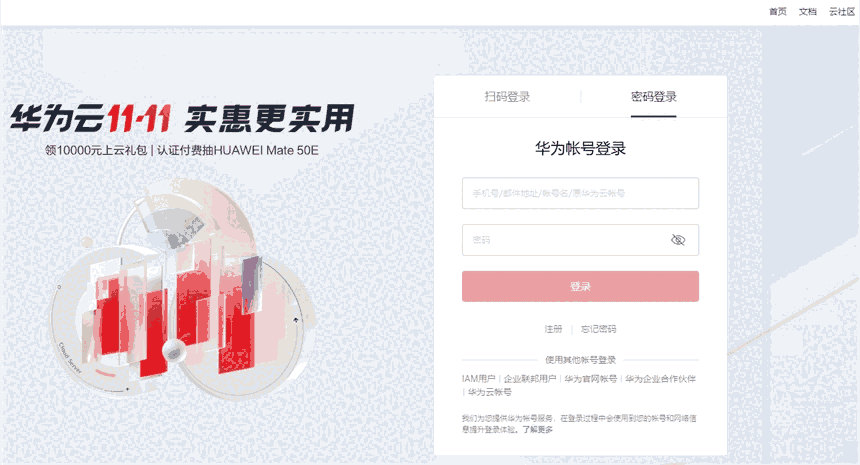This screenshot has width=860, height=465.
Task: Select the 密码登录 tab
Action: pos(653,97)
